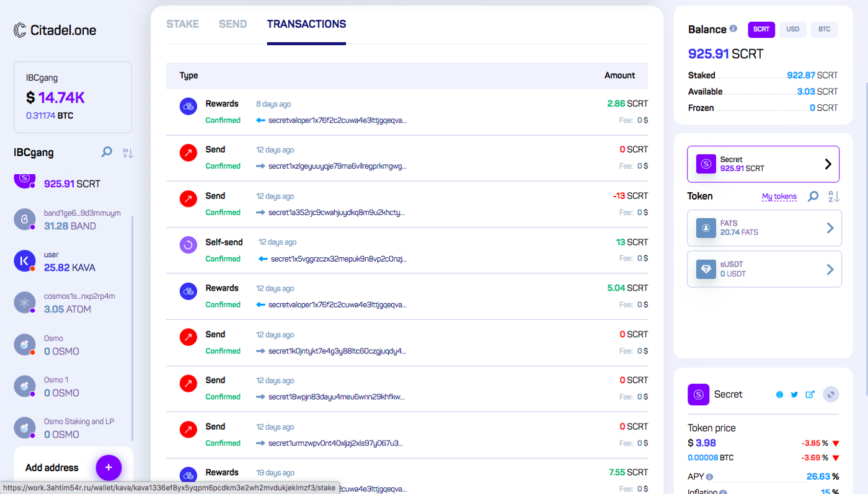Expand the Secret info panel
868x494 pixels.
point(831,394)
